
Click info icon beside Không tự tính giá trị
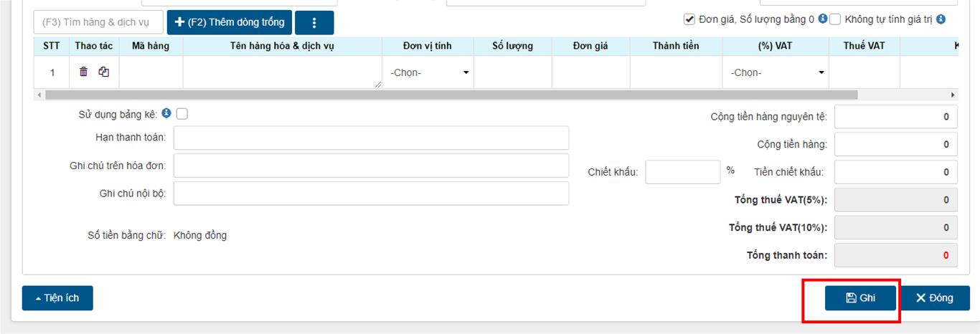[x=941, y=19]
